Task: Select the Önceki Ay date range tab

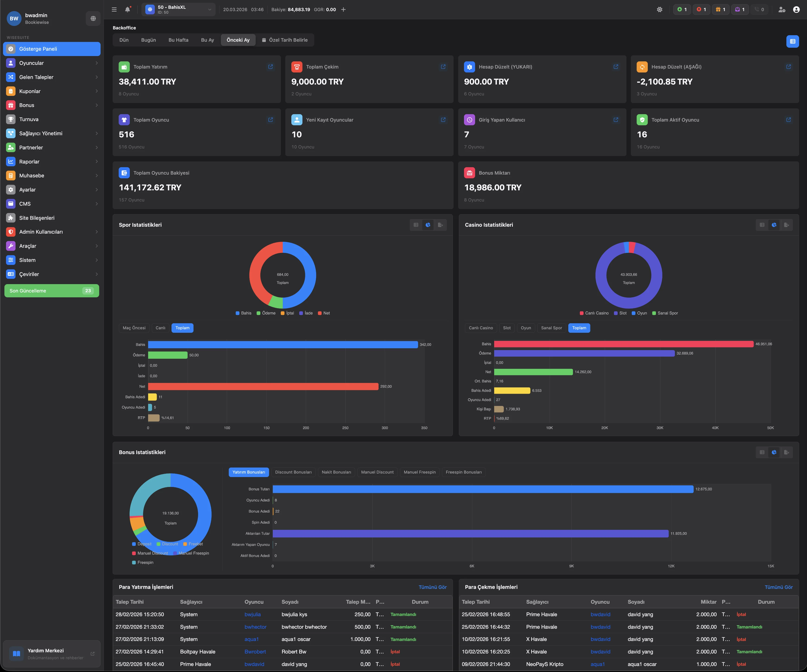Action: tap(238, 40)
